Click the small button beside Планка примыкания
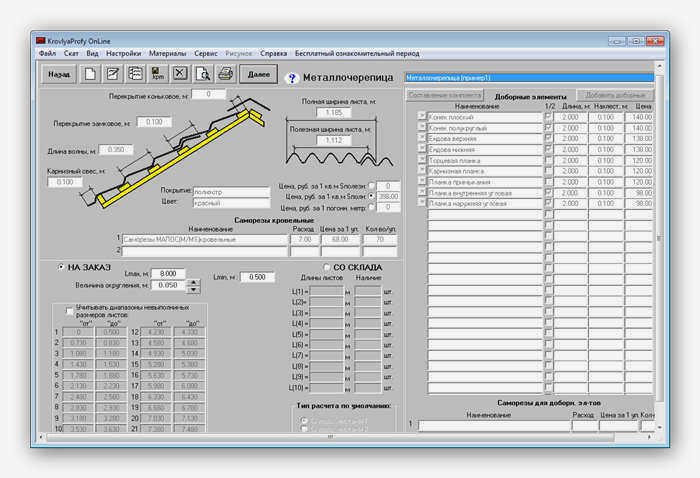This screenshot has height=478, width=700. tap(421, 181)
